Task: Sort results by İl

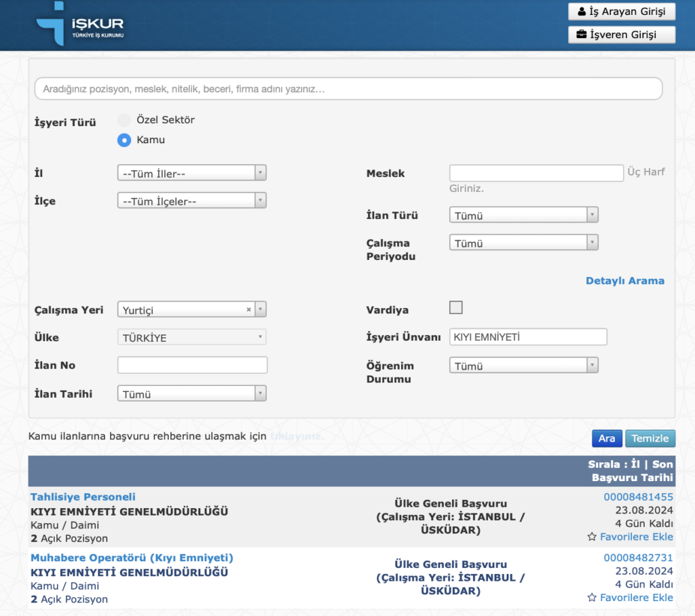Action: (x=635, y=464)
